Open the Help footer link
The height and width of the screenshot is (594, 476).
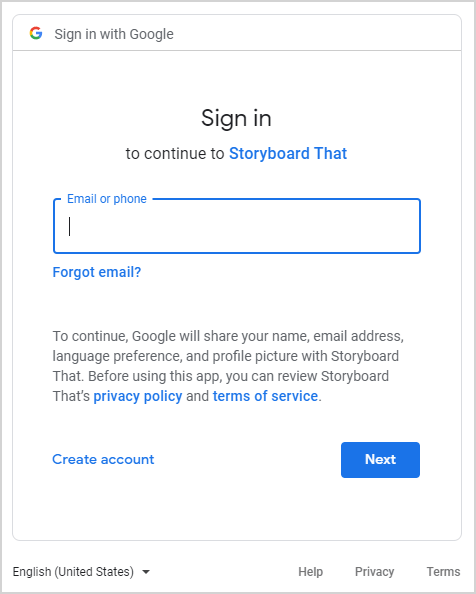[x=311, y=572]
